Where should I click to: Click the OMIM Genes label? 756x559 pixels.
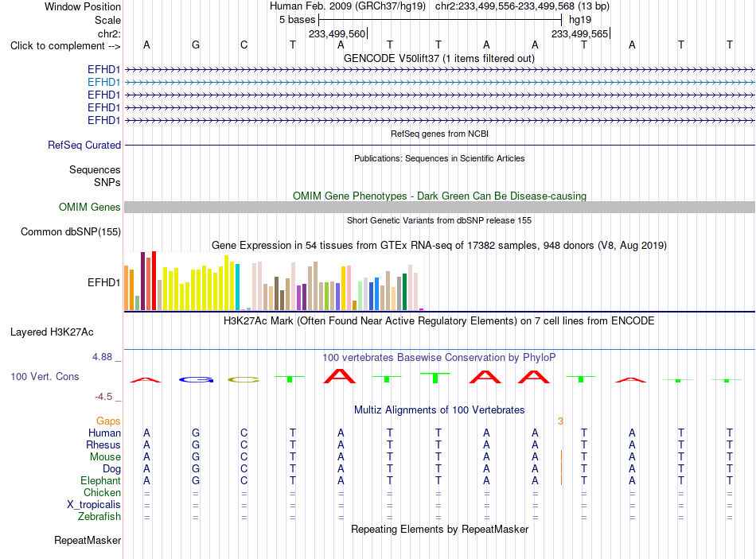click(89, 208)
